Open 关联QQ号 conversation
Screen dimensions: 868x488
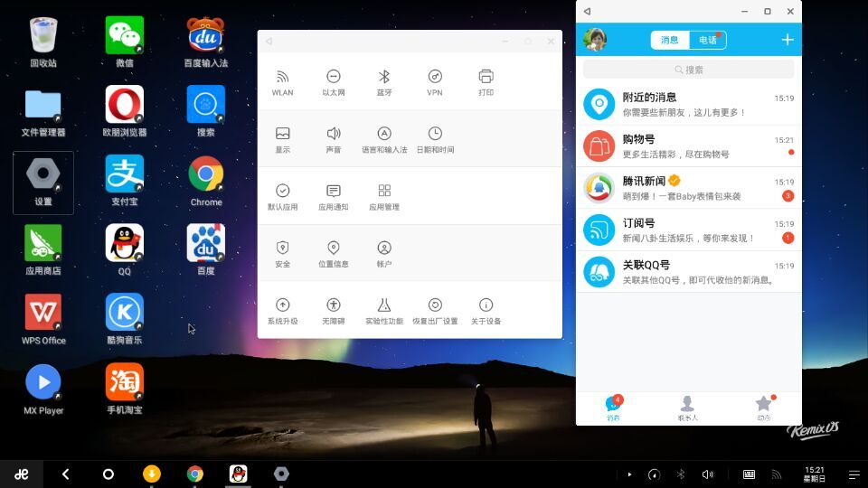coord(689,272)
